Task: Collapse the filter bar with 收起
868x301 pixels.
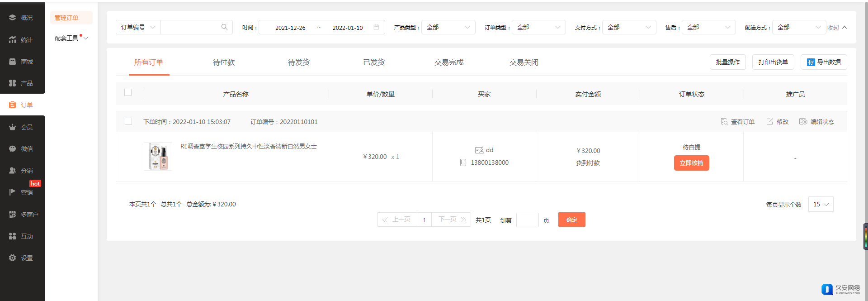Action: click(x=837, y=28)
